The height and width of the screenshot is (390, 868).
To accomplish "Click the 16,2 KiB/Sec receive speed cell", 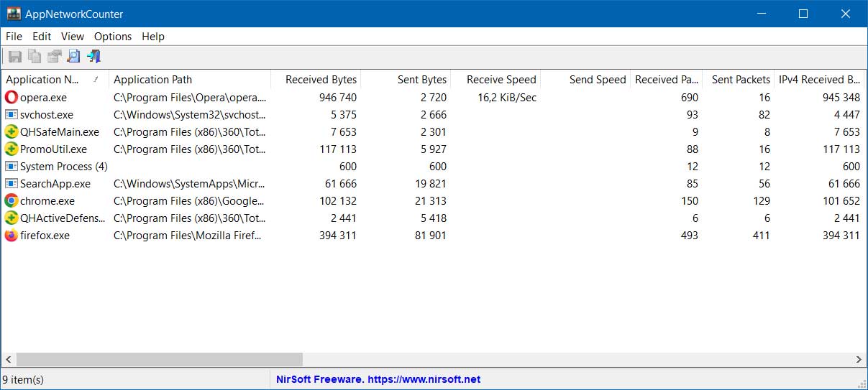I will point(507,97).
